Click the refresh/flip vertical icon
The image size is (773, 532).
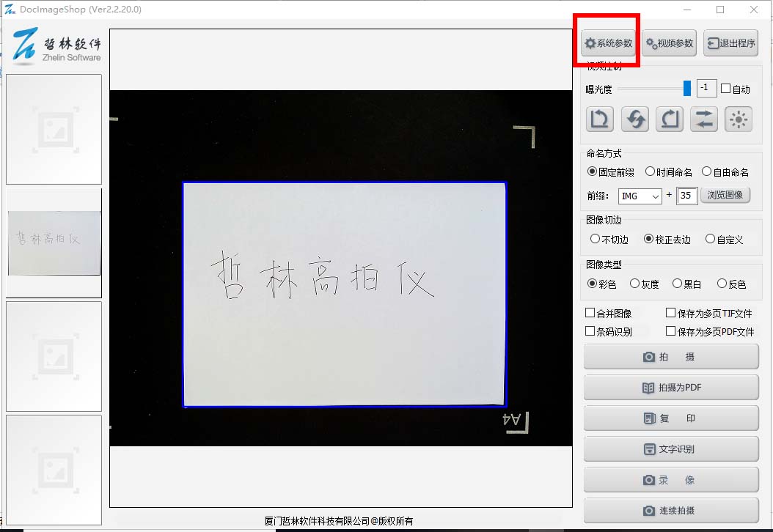click(x=634, y=119)
